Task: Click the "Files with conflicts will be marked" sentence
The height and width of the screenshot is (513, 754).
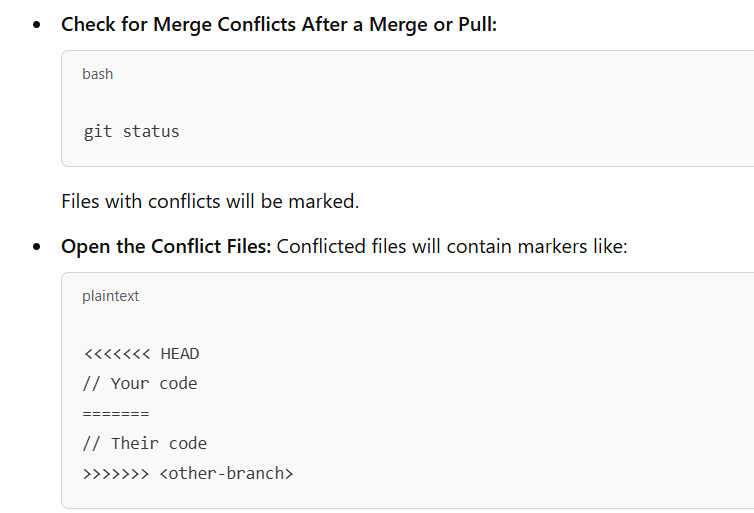Action: coord(209,201)
